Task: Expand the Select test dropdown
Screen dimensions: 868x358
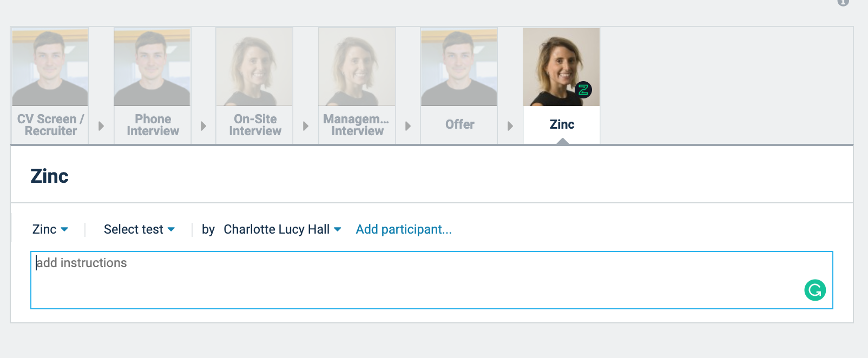Action: pyautogui.click(x=139, y=229)
